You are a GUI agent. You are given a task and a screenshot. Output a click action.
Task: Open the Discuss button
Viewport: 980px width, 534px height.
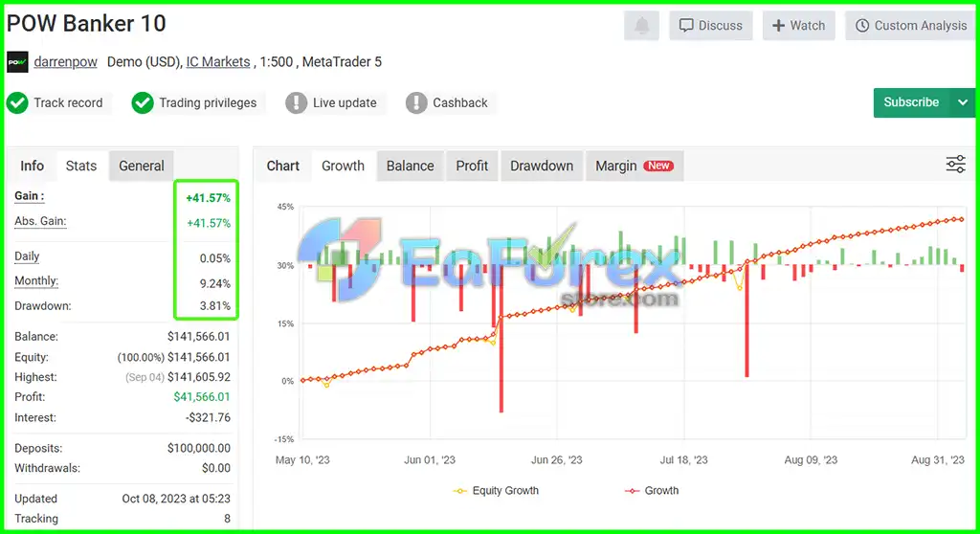711,26
